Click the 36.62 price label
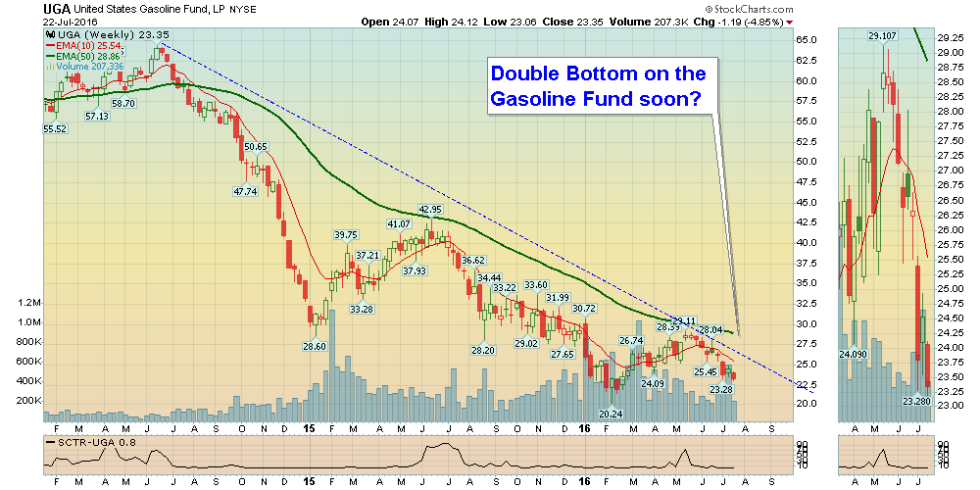 point(472,260)
